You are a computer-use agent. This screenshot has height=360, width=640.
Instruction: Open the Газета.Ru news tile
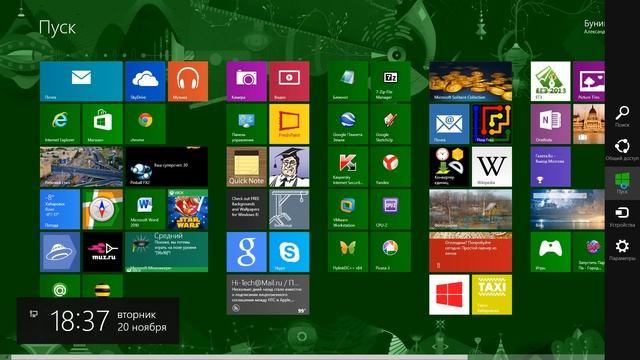point(551,167)
